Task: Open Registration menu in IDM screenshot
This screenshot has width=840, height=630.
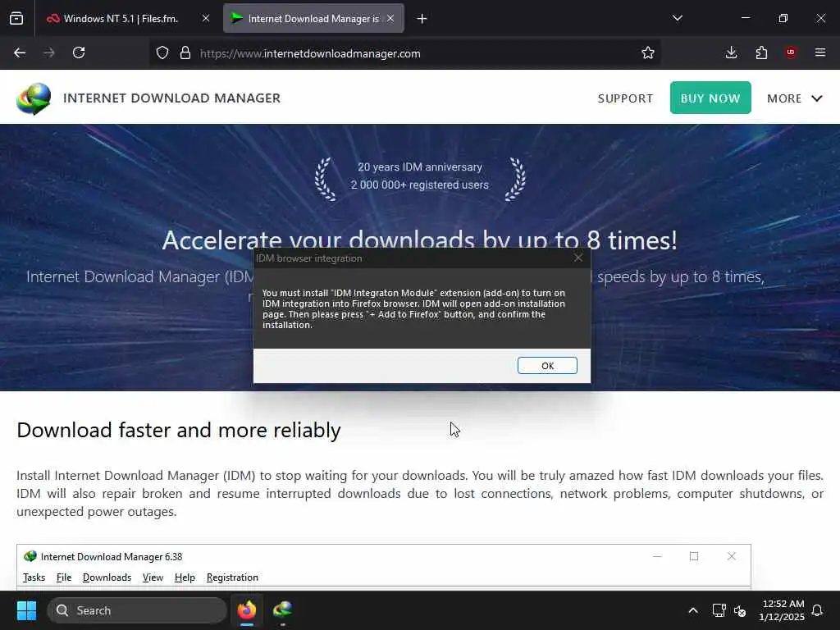Action: (x=232, y=577)
